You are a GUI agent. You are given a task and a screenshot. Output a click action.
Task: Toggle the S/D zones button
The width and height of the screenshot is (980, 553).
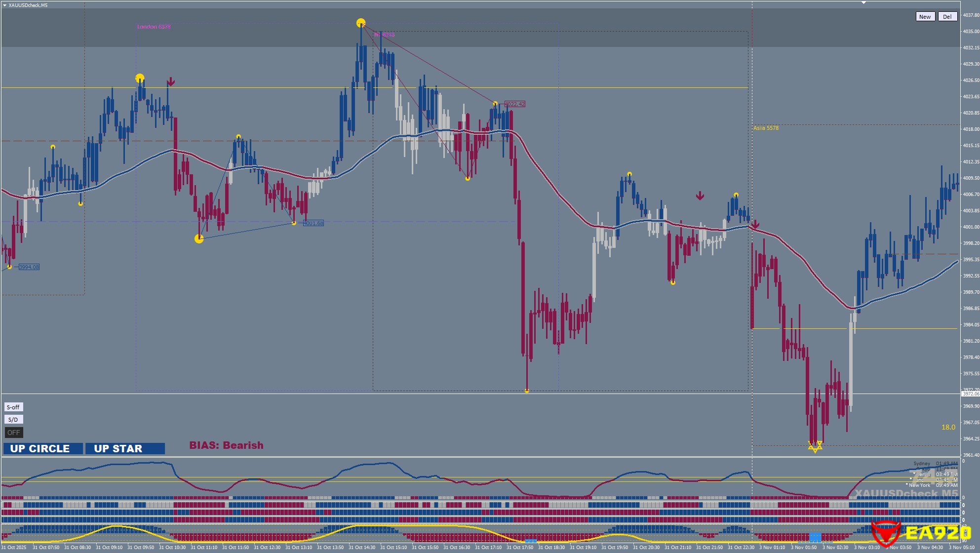click(13, 420)
